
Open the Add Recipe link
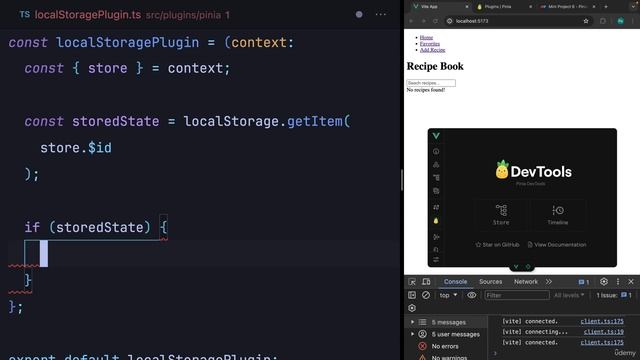[x=432, y=50]
